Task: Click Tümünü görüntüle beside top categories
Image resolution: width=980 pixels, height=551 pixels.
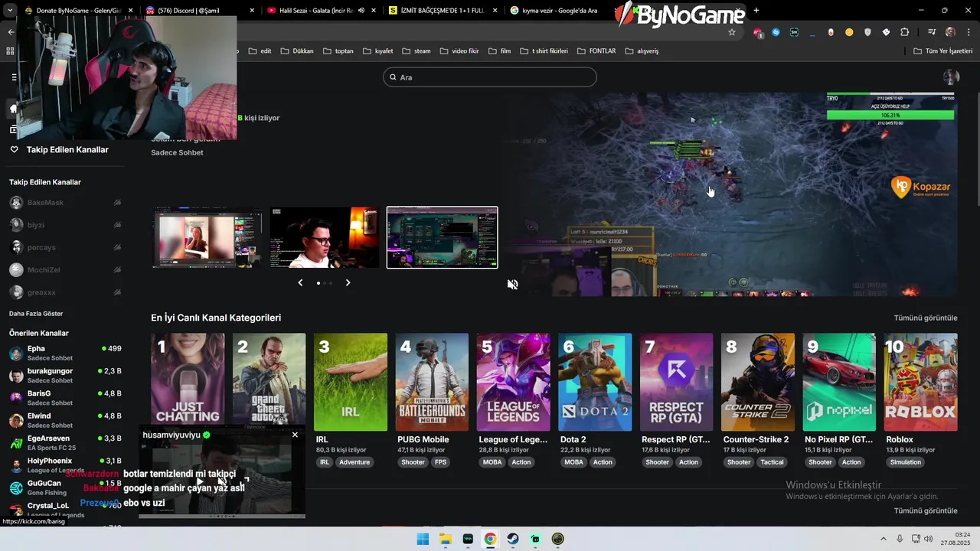Action: [x=926, y=318]
